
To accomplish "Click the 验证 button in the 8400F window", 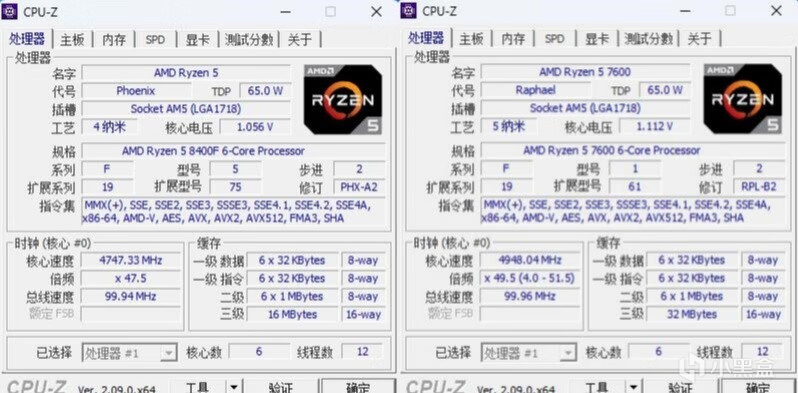I will coord(280,386).
